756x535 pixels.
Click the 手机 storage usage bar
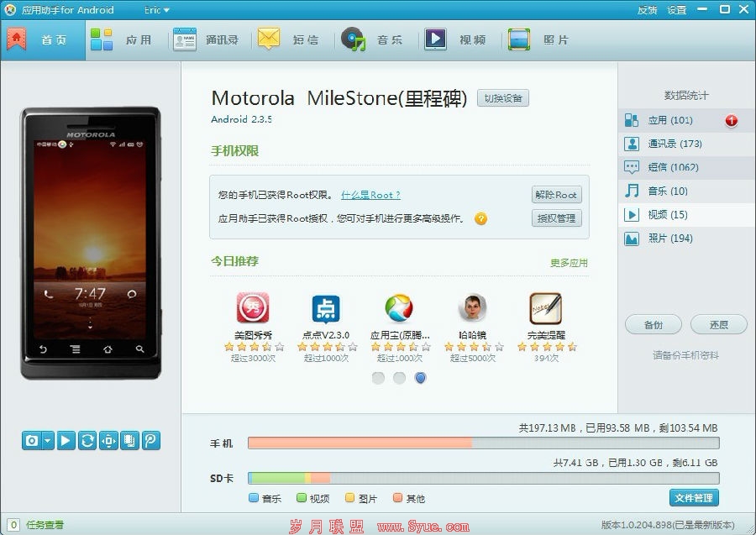point(484,443)
